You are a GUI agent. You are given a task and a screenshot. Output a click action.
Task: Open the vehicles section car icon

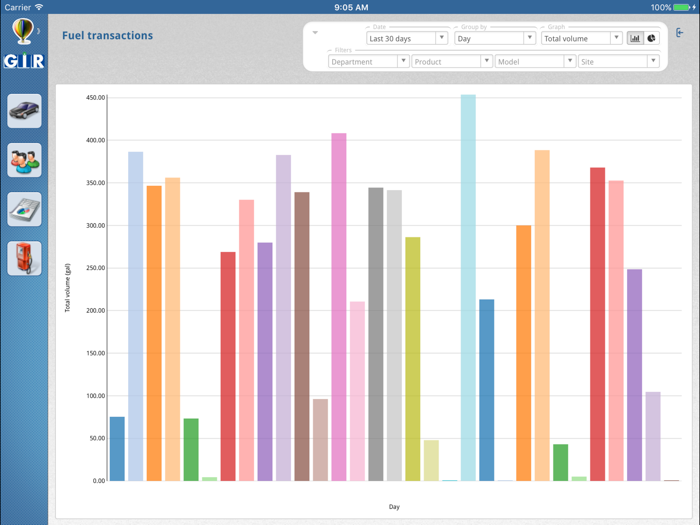point(25,111)
